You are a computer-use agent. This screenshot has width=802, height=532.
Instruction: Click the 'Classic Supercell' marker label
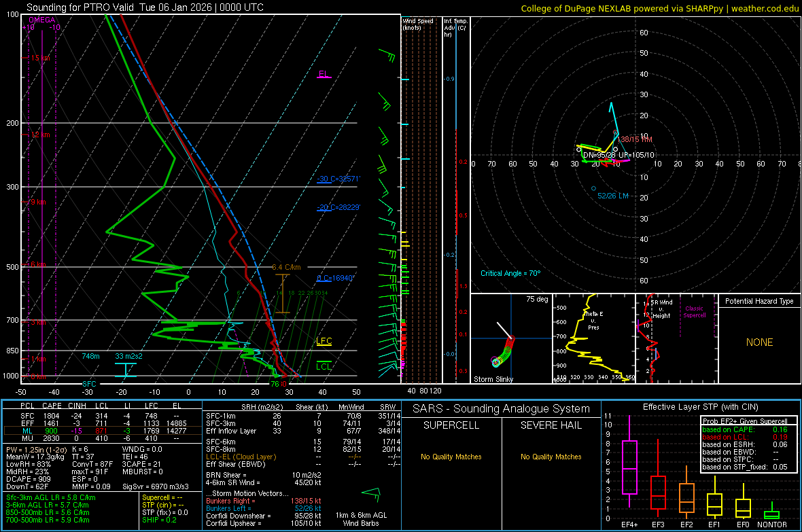click(695, 312)
